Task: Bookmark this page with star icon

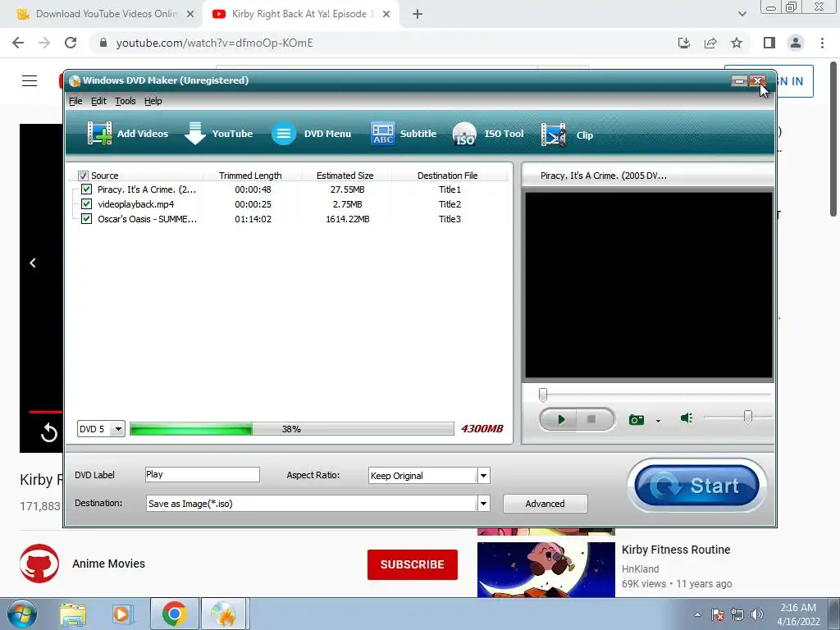Action: [x=737, y=43]
